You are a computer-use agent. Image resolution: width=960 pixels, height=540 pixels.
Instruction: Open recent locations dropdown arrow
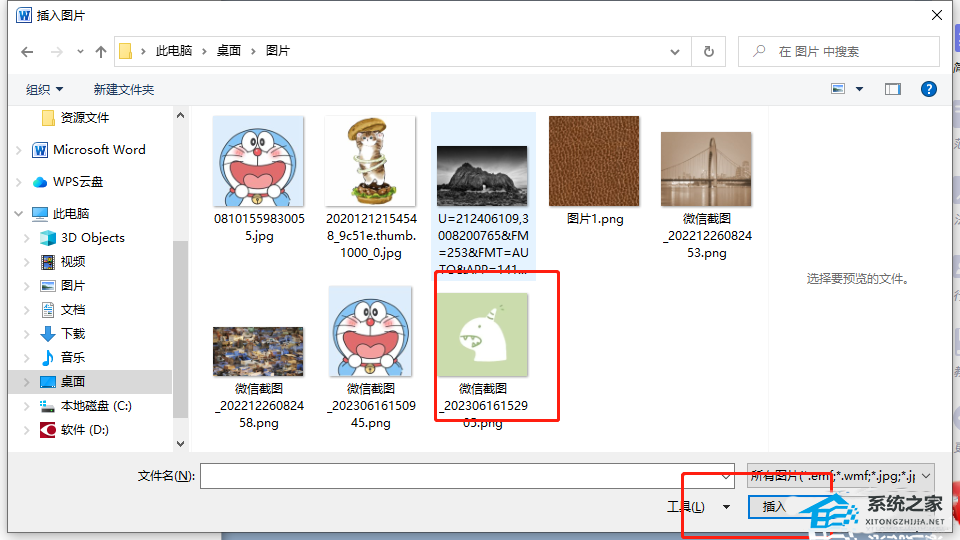coord(80,52)
